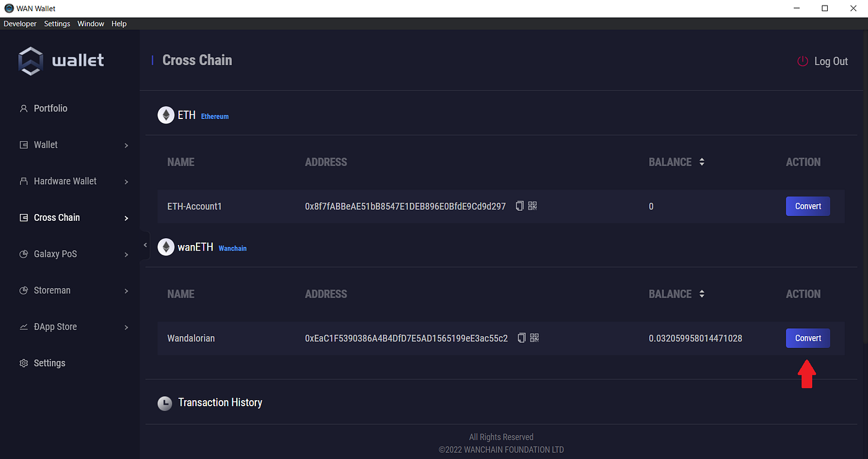
Task: Open the Help menu
Action: pos(118,24)
